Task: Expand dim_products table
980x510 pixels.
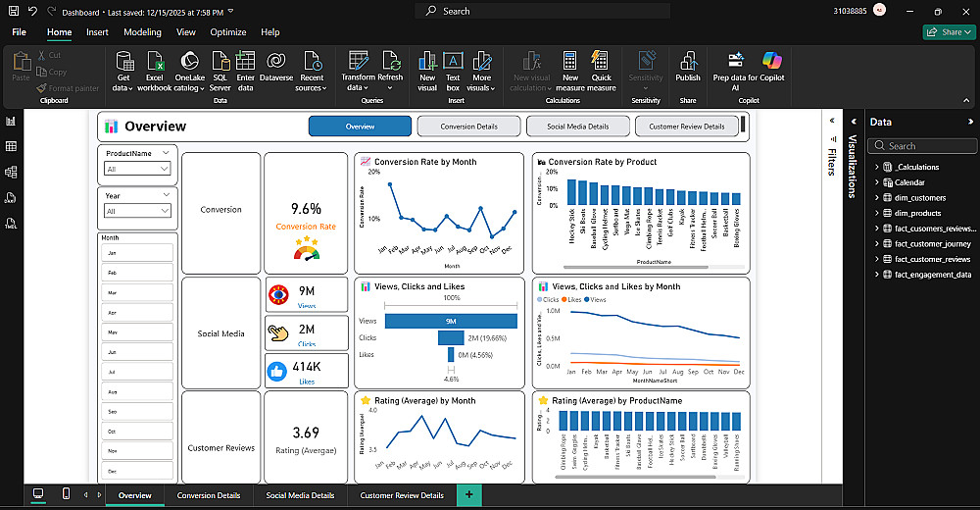Action: pyautogui.click(x=877, y=213)
